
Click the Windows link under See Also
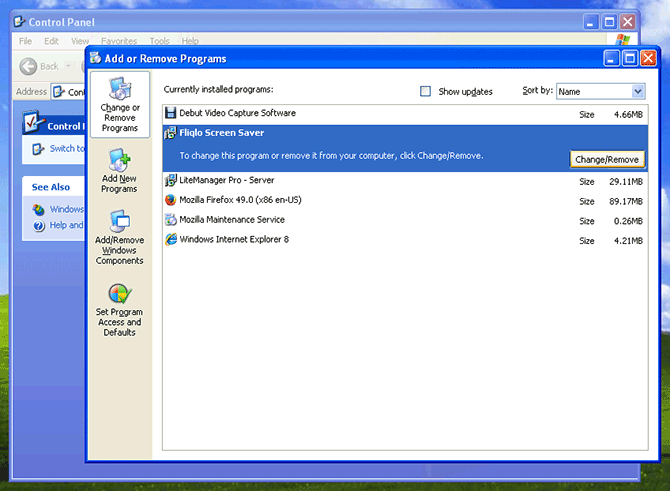(67, 209)
